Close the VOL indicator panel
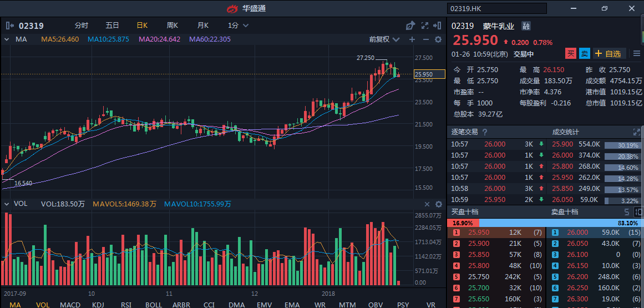This screenshot has width=644, height=308. click(x=427, y=204)
